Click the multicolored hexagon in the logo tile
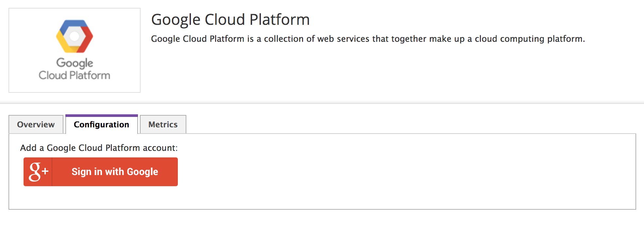This screenshot has width=644, height=226. (74, 36)
